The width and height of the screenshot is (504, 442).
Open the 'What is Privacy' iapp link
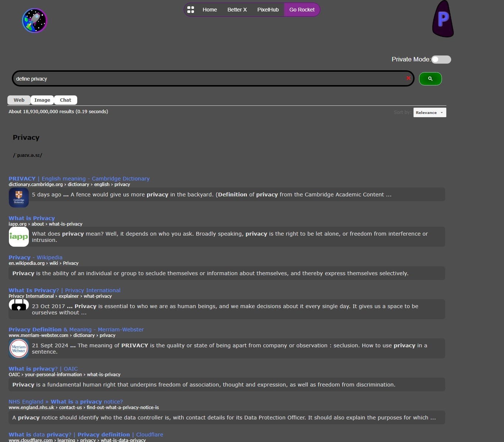32,218
